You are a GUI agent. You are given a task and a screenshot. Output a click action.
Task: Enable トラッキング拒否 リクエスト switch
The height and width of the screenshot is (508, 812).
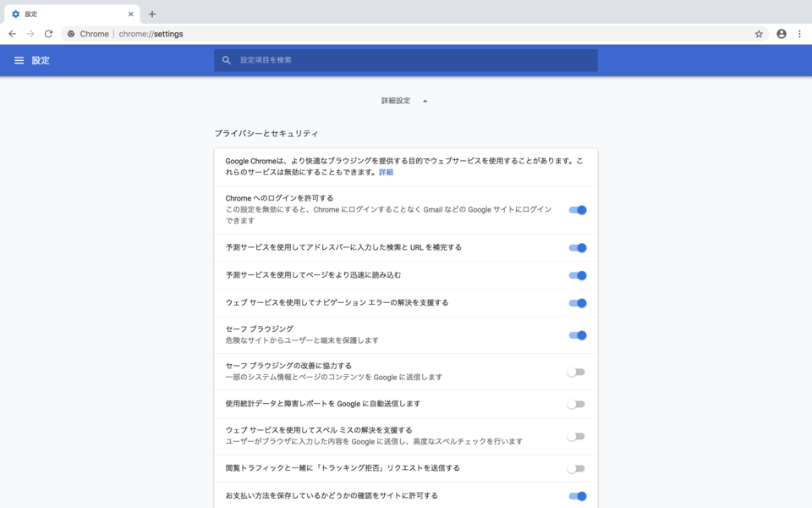tap(576, 468)
